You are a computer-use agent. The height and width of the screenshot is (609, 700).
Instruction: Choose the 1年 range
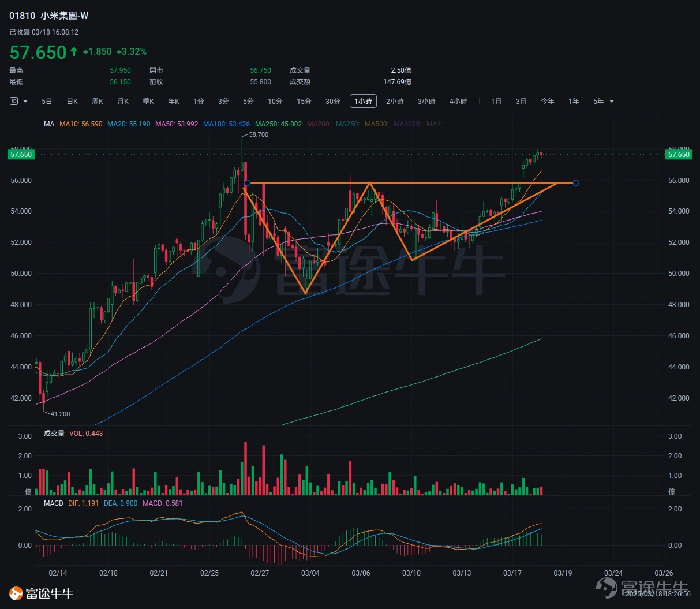pos(574,102)
